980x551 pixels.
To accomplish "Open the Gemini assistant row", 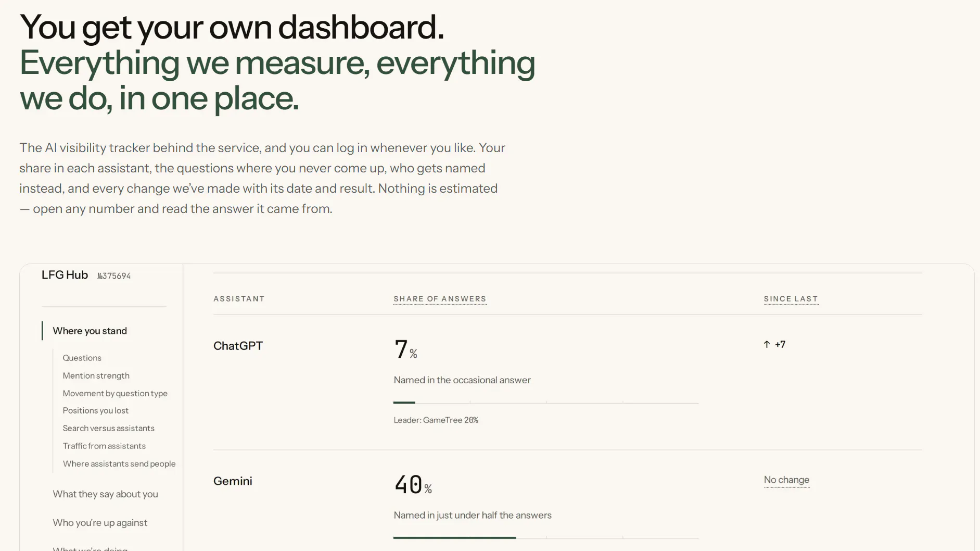I will click(567, 500).
